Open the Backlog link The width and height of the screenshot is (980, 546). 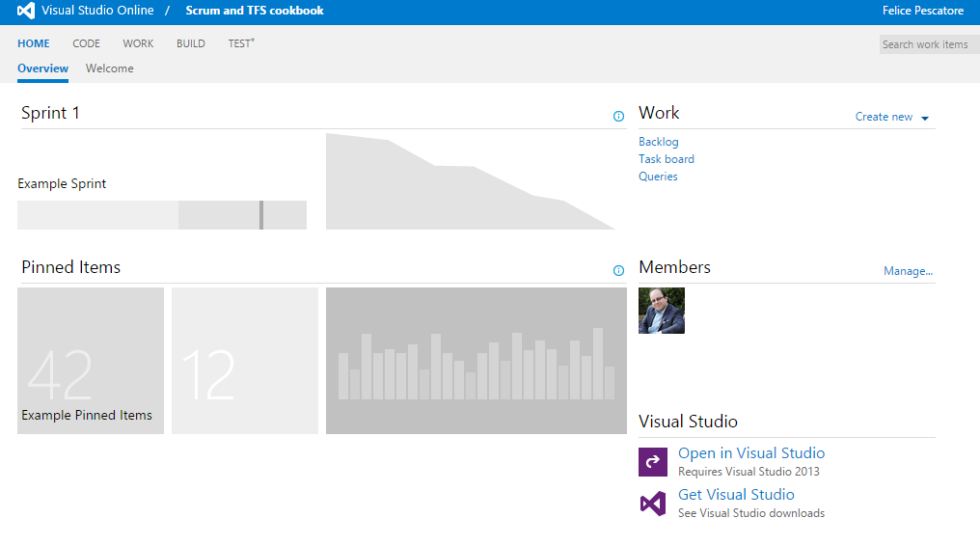(x=658, y=142)
